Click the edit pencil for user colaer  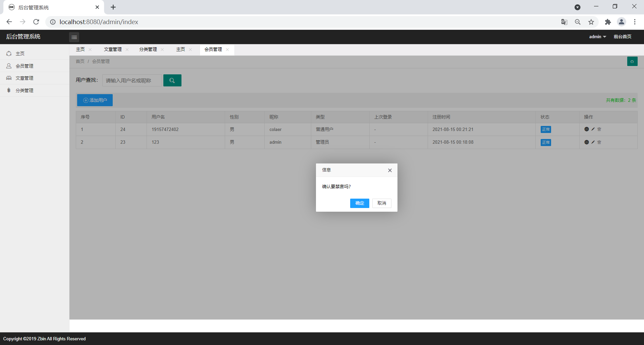coord(593,129)
